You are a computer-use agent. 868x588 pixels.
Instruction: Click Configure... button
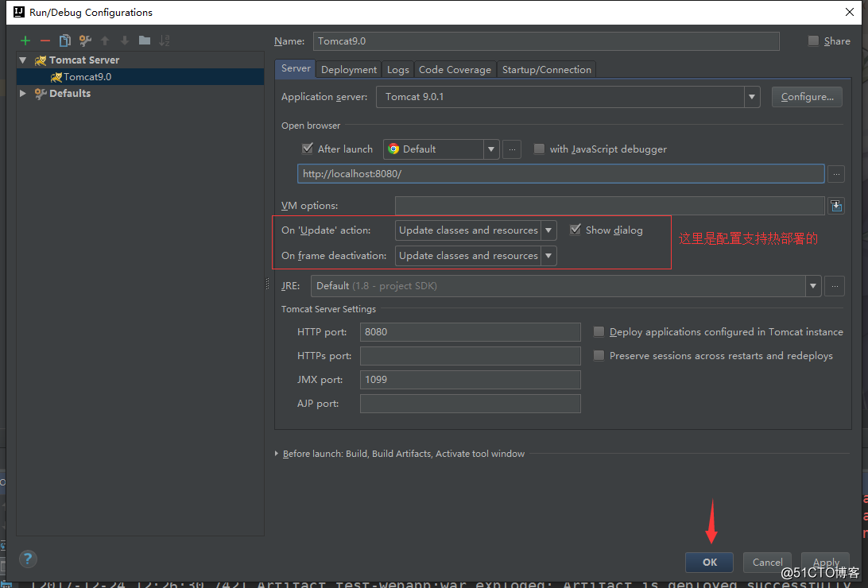807,97
